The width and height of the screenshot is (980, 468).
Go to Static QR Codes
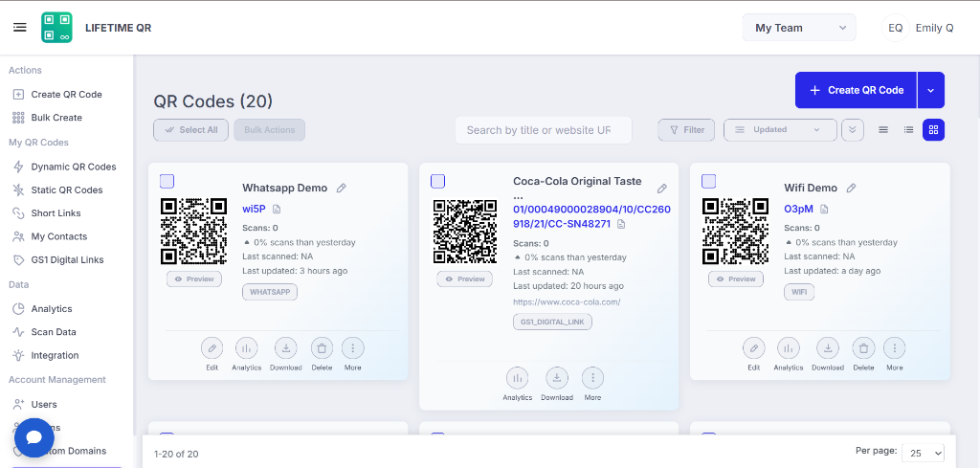67,189
